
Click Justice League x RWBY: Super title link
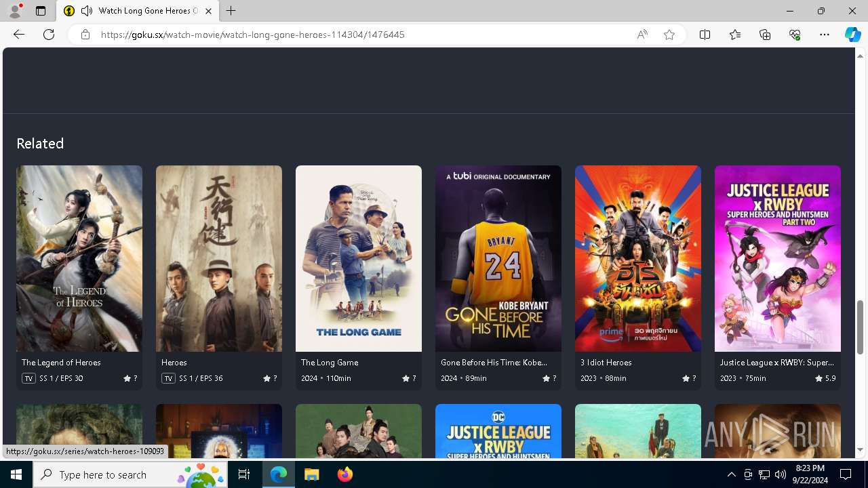777,363
